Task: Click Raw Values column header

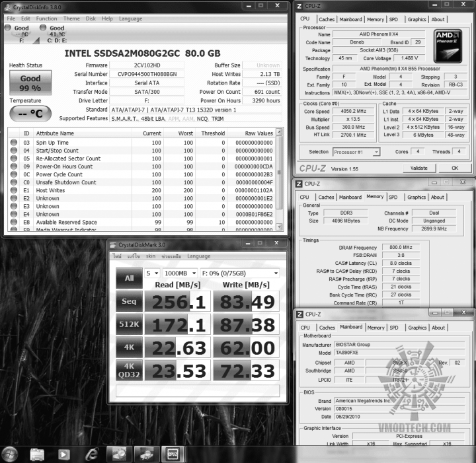Action: coord(259,133)
